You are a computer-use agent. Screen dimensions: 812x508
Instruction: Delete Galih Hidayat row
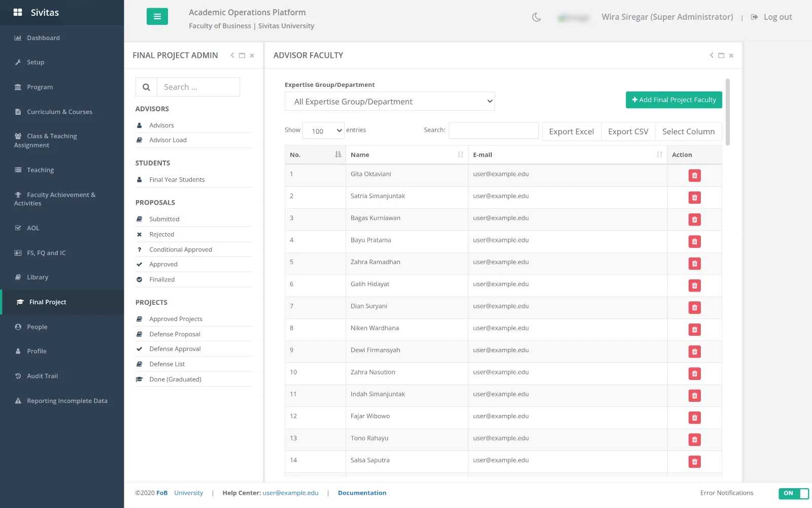[x=694, y=285]
